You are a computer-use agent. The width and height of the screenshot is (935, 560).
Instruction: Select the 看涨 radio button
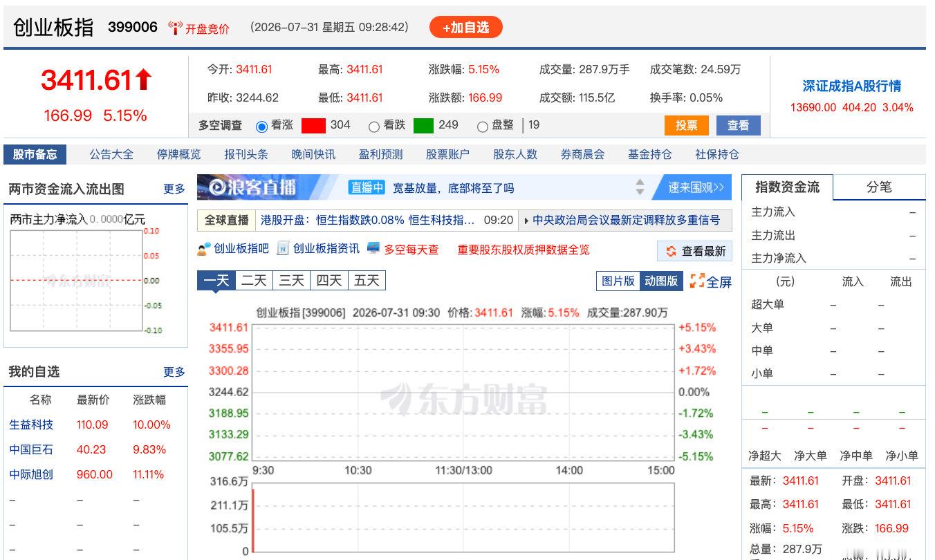261,127
